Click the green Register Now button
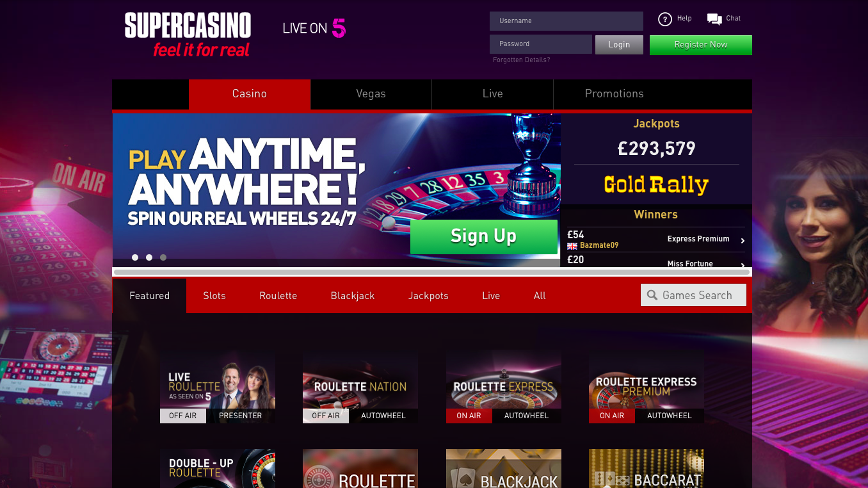The width and height of the screenshot is (868, 488). pyautogui.click(x=701, y=45)
